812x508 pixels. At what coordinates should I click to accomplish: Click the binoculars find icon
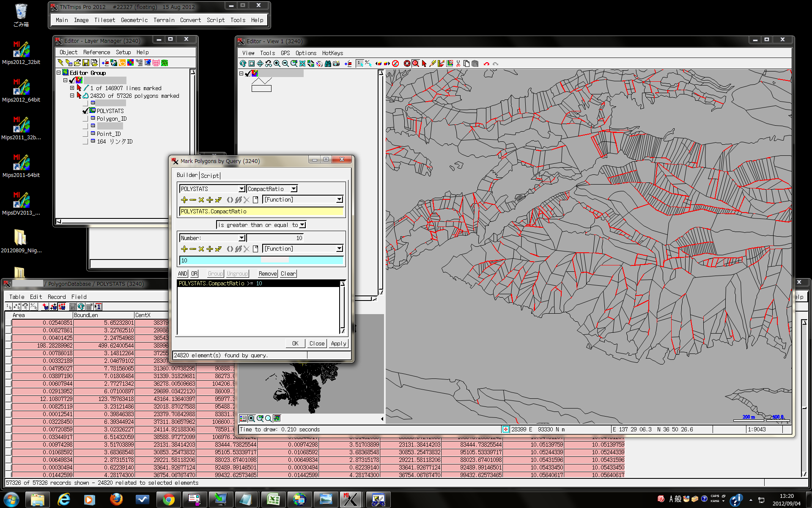pyautogui.click(x=328, y=63)
